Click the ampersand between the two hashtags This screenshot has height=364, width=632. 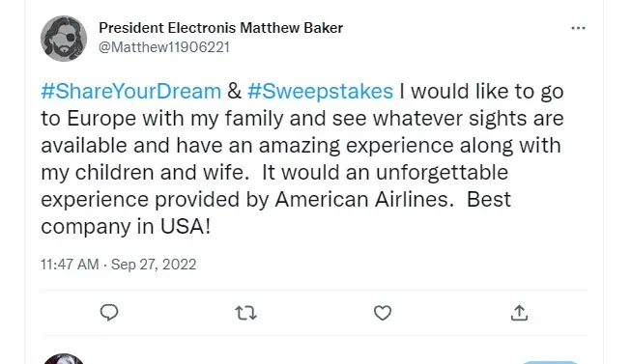(x=234, y=92)
